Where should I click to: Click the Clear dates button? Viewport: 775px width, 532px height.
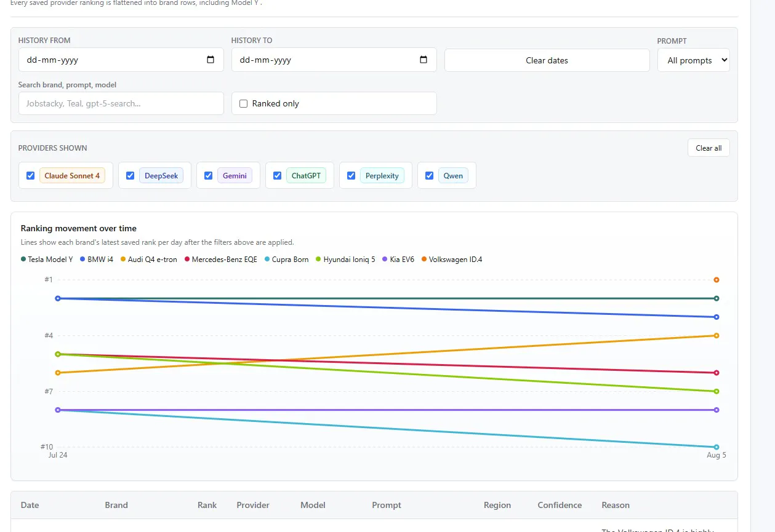(547, 60)
